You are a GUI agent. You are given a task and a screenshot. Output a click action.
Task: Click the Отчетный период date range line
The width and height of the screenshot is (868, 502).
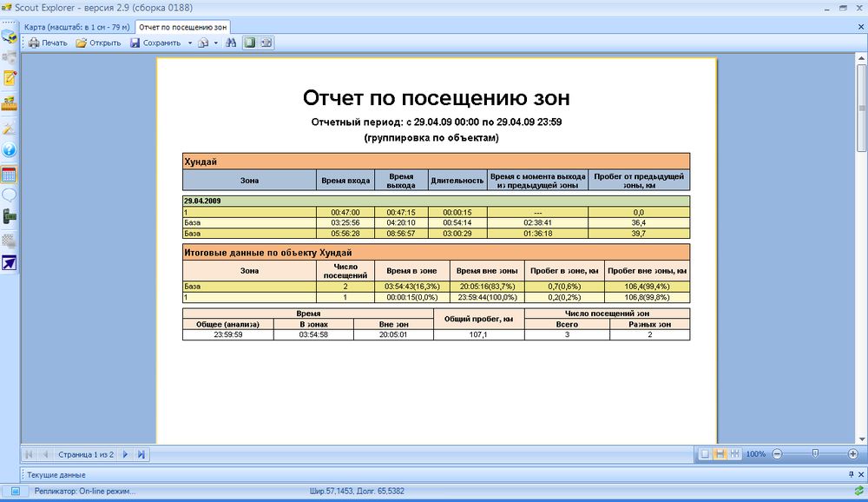[437, 122]
